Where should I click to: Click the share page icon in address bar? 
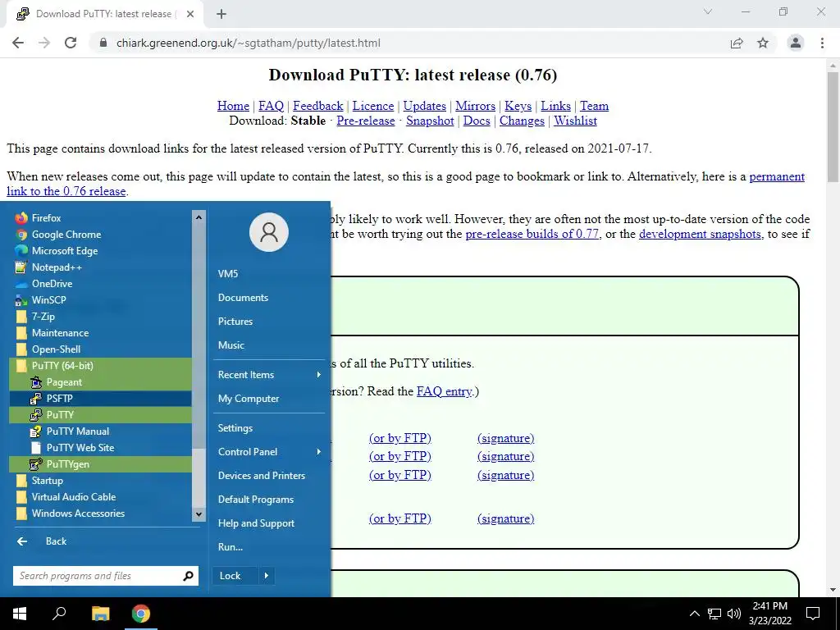pos(737,43)
